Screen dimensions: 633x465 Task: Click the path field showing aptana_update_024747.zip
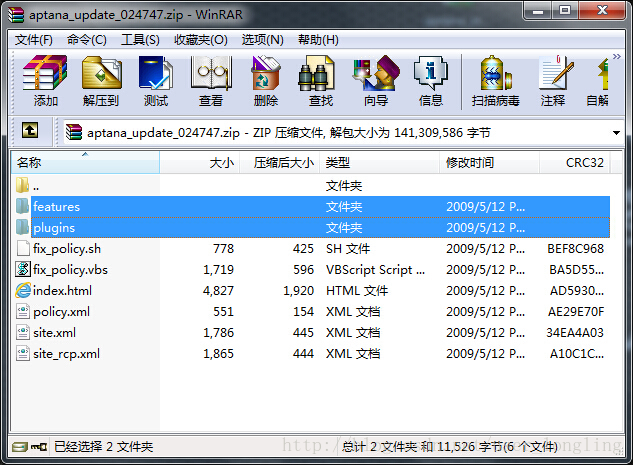[343, 132]
